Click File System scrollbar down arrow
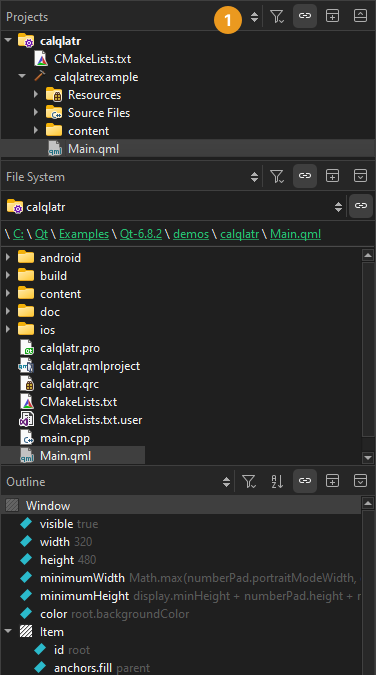376x675 pixels. (368, 457)
